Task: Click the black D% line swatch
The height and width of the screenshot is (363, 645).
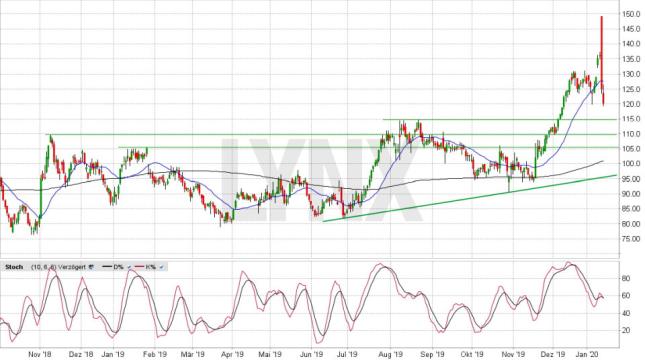Action: coord(106,267)
